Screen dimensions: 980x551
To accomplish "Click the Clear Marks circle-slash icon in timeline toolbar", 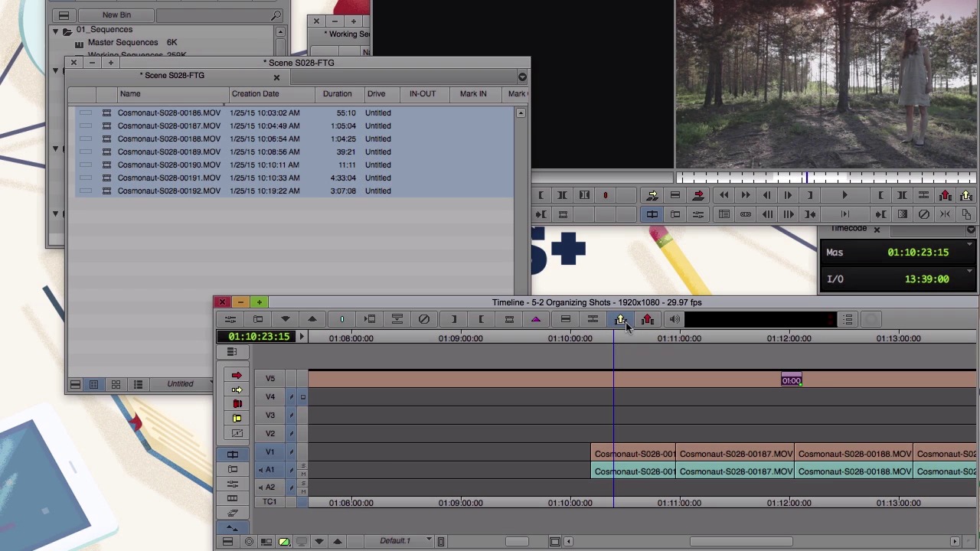I will pyautogui.click(x=424, y=320).
